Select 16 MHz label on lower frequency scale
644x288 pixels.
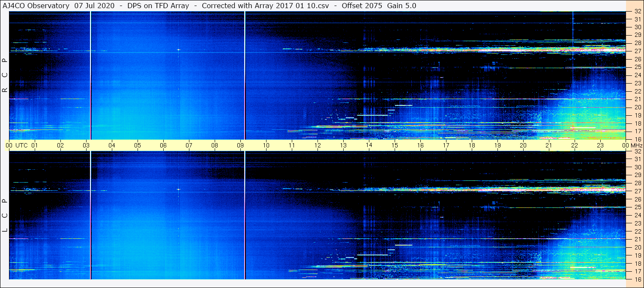[x=637, y=279]
